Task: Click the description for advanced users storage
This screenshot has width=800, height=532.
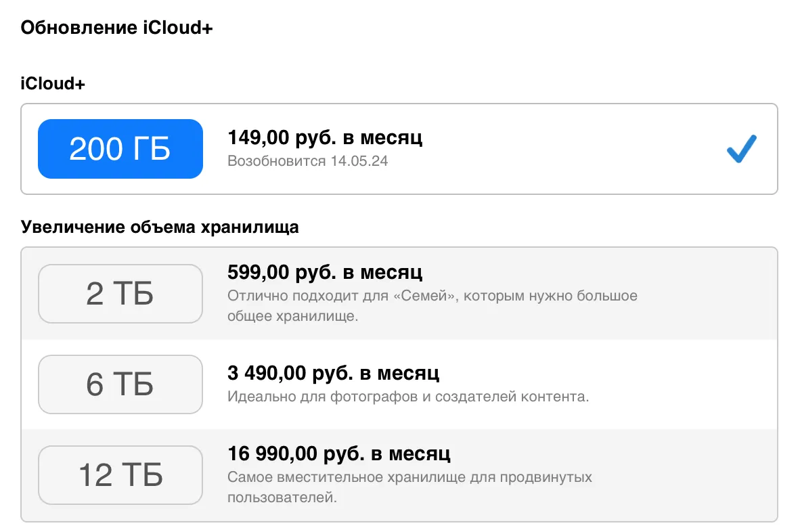Action: [409, 487]
